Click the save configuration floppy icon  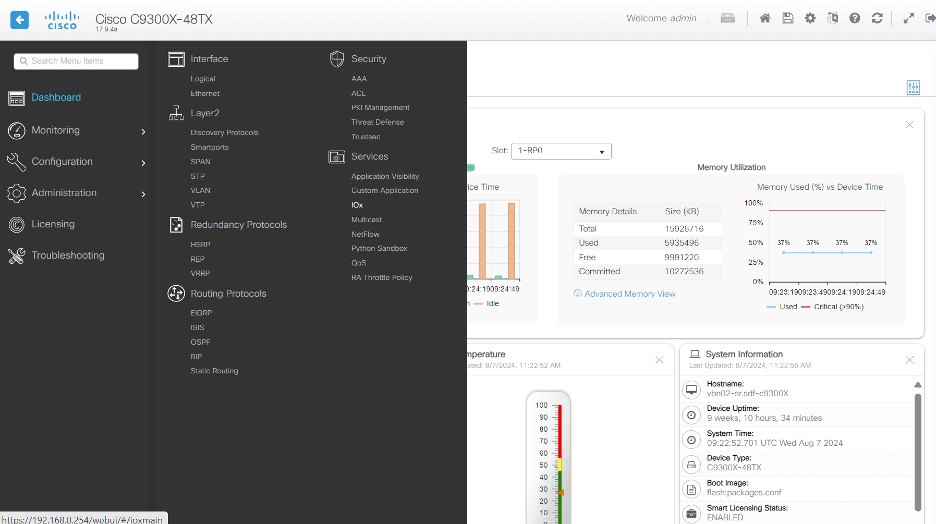[788, 19]
